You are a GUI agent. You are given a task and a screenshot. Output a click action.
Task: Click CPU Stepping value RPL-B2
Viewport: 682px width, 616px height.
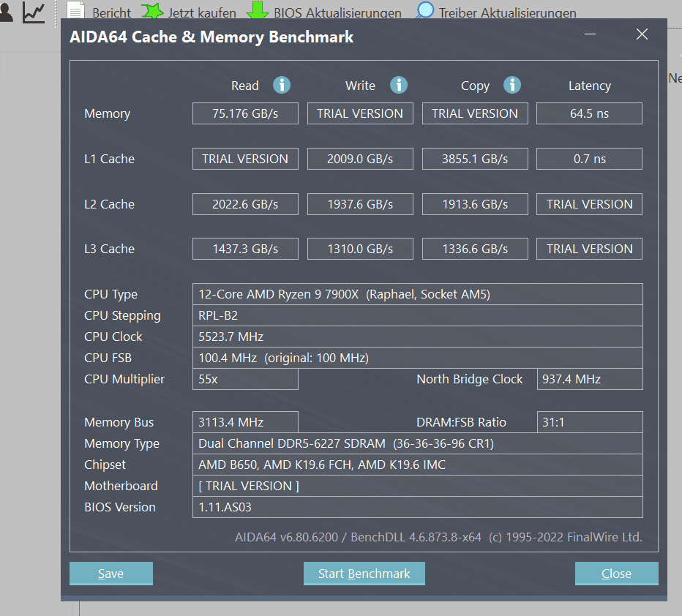tap(418, 315)
